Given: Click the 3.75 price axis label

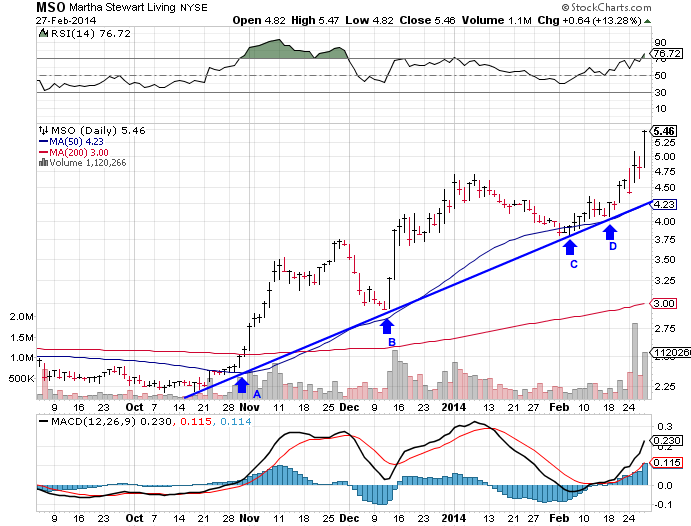Looking at the screenshot, I should 665,240.
